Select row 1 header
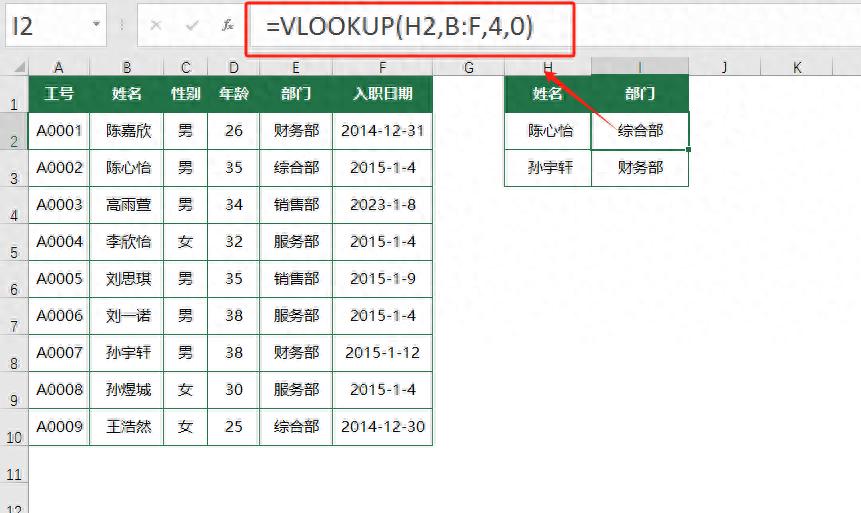 [x=14, y=94]
